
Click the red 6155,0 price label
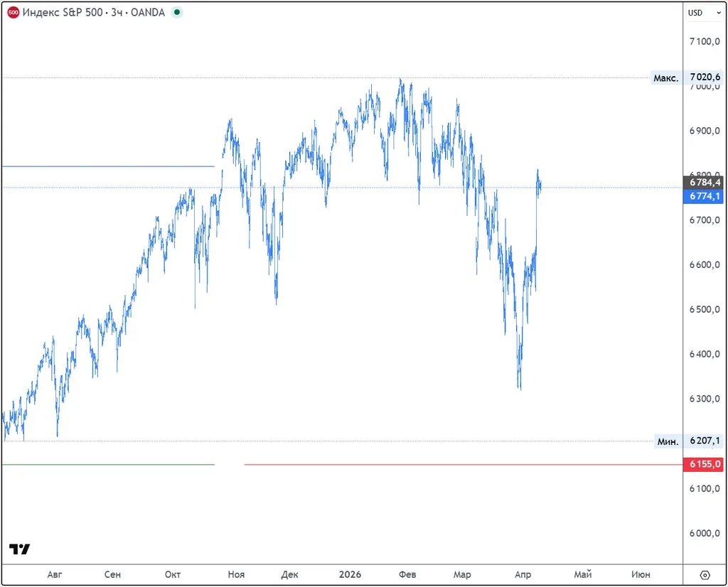pyautogui.click(x=705, y=464)
